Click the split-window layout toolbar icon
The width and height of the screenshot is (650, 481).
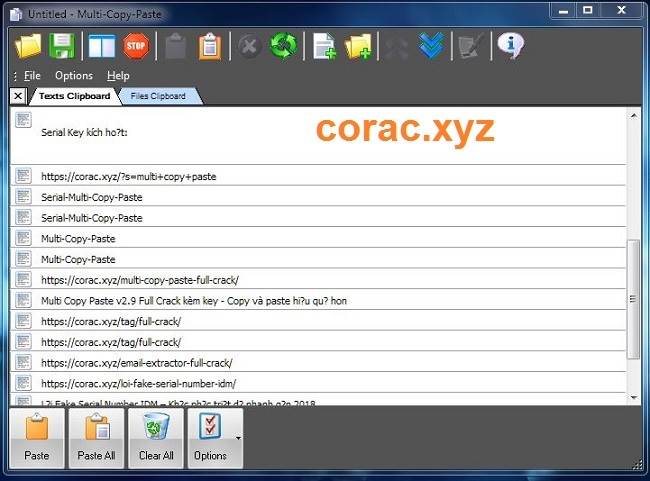102,46
